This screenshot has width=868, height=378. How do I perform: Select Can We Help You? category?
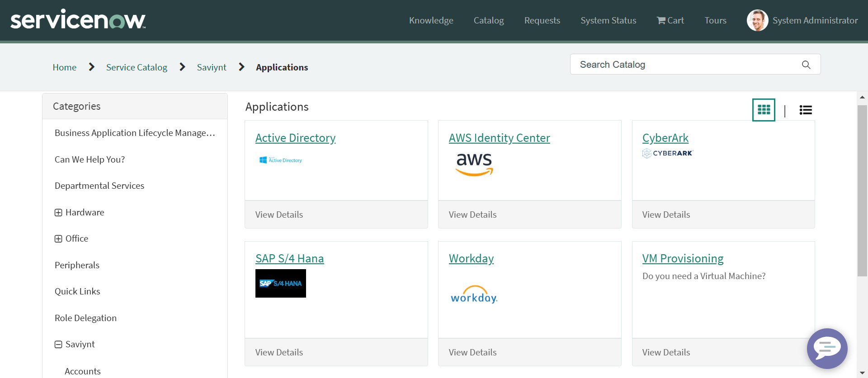[x=90, y=159]
